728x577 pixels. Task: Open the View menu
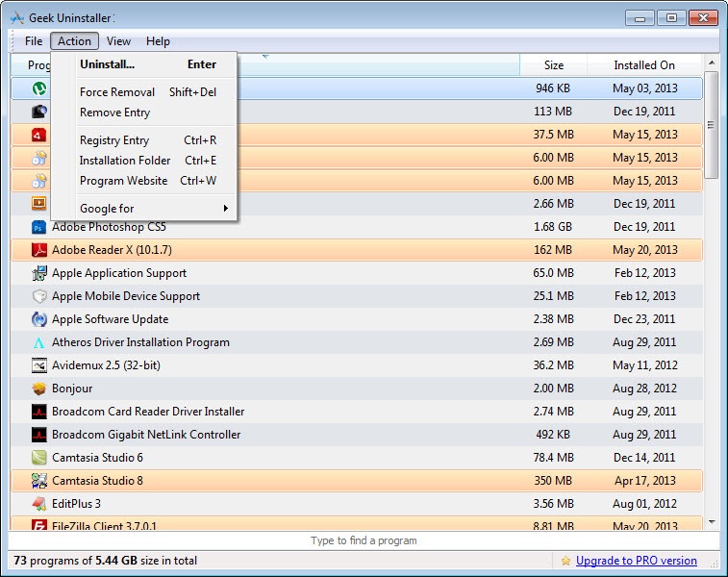click(119, 41)
